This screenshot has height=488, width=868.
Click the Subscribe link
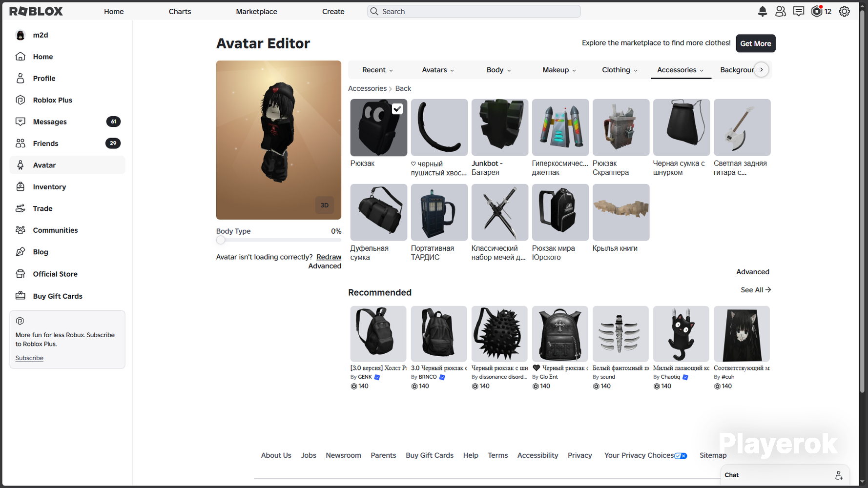point(29,358)
